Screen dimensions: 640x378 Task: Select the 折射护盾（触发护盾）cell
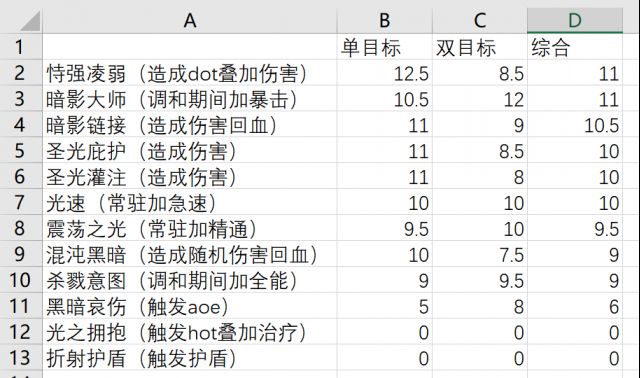190,358
